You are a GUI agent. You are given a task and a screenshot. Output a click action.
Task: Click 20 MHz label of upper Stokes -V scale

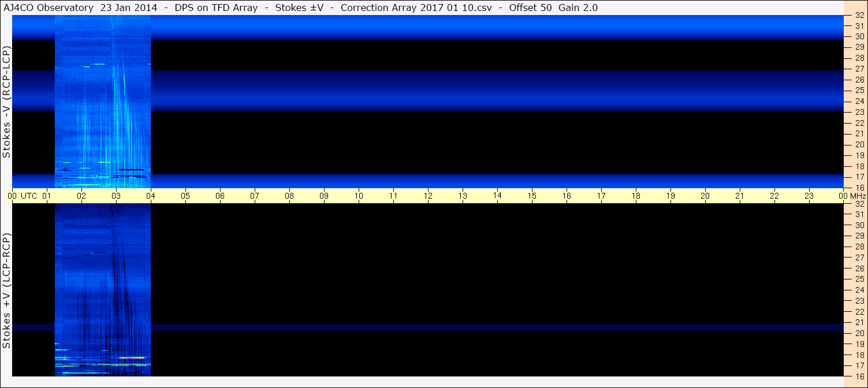(x=859, y=144)
